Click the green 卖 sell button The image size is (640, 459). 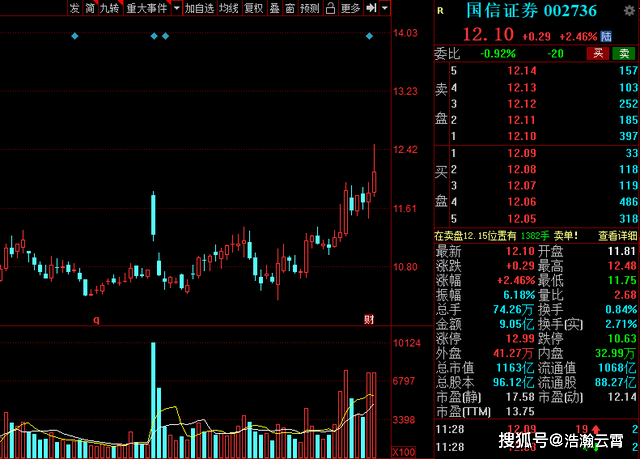tap(624, 53)
